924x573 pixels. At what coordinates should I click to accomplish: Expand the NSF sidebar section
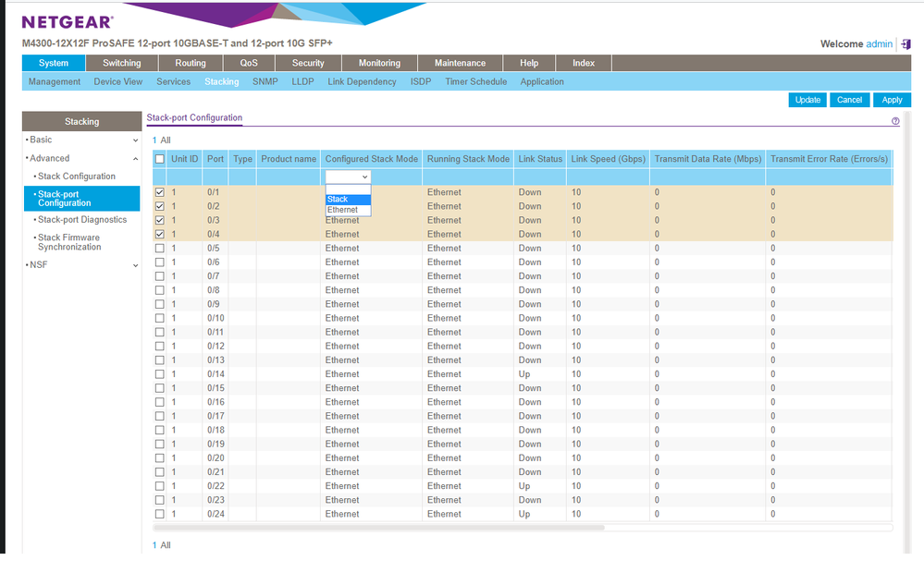[82, 265]
